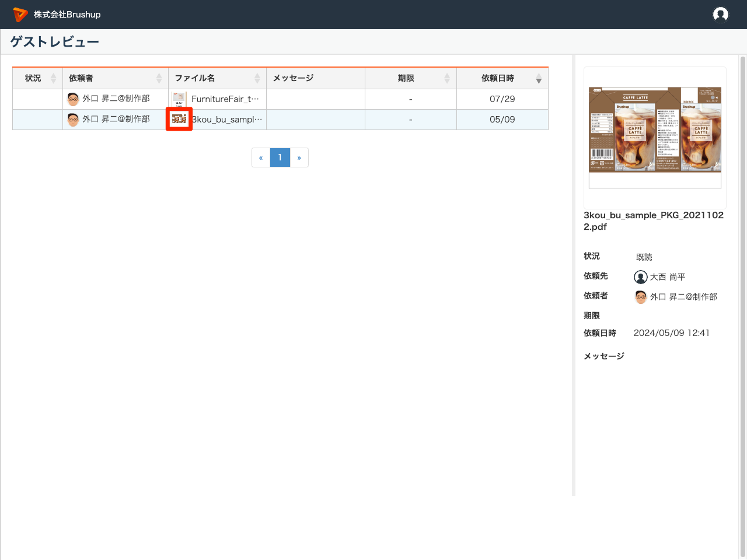This screenshot has height=560, width=747.
Task: Click the 05/09 request date cell
Action: 502,120
